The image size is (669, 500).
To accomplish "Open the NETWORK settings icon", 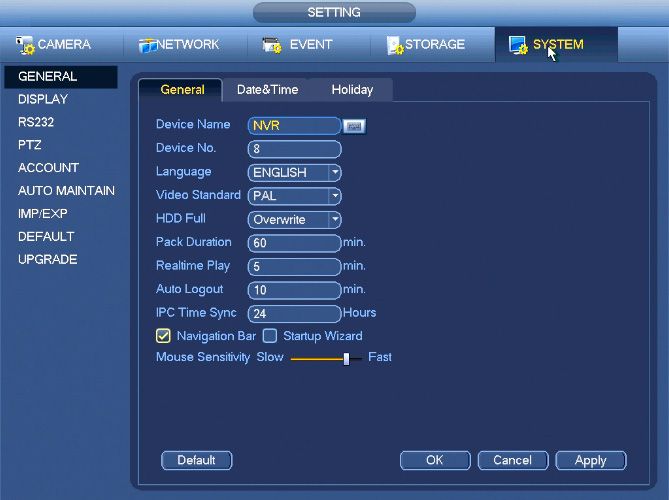I will click(148, 45).
